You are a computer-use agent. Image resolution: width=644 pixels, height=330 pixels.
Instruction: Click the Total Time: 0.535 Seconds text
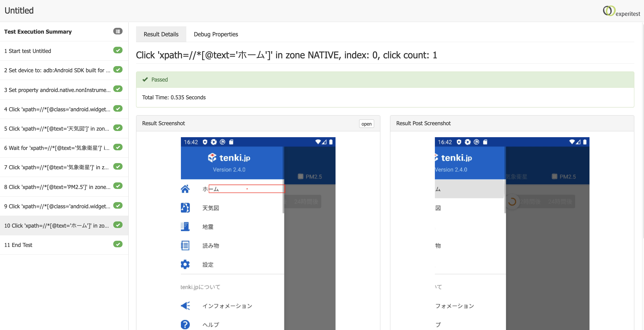(x=174, y=98)
